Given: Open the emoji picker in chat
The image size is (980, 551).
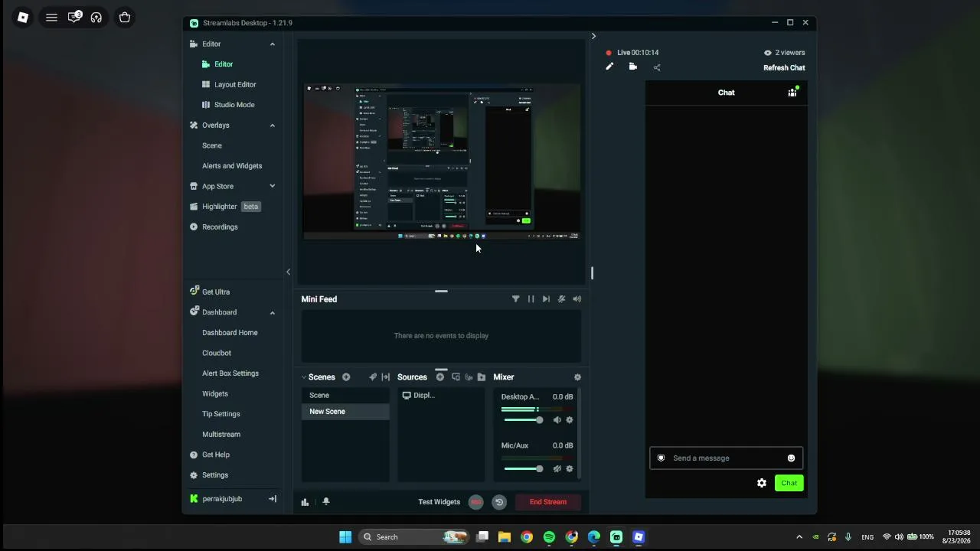Looking at the screenshot, I should point(791,458).
